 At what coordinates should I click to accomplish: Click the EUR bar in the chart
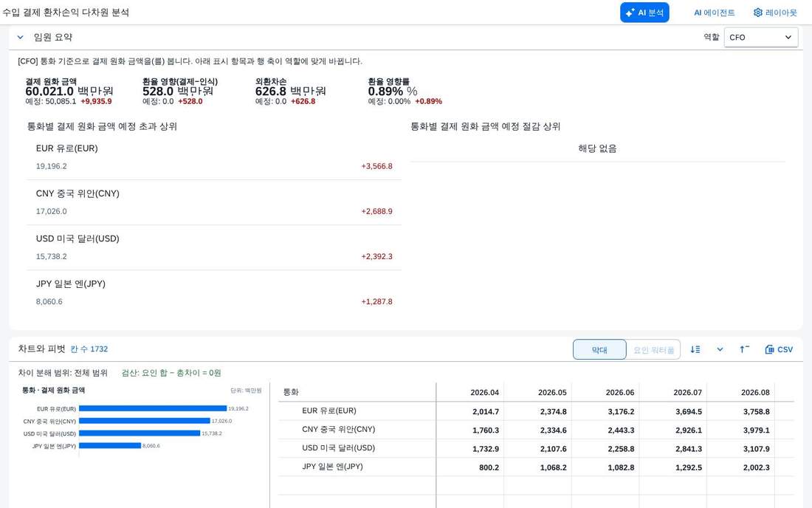tap(153, 408)
